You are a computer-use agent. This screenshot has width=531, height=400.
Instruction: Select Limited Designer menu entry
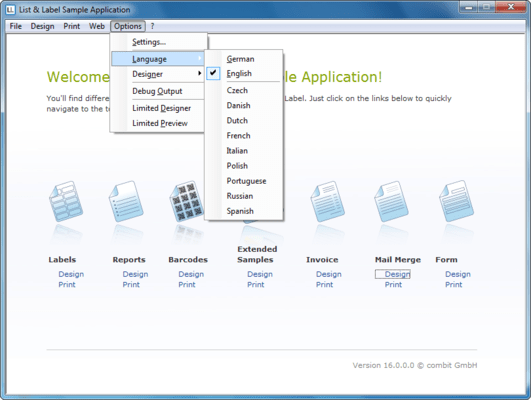158,108
